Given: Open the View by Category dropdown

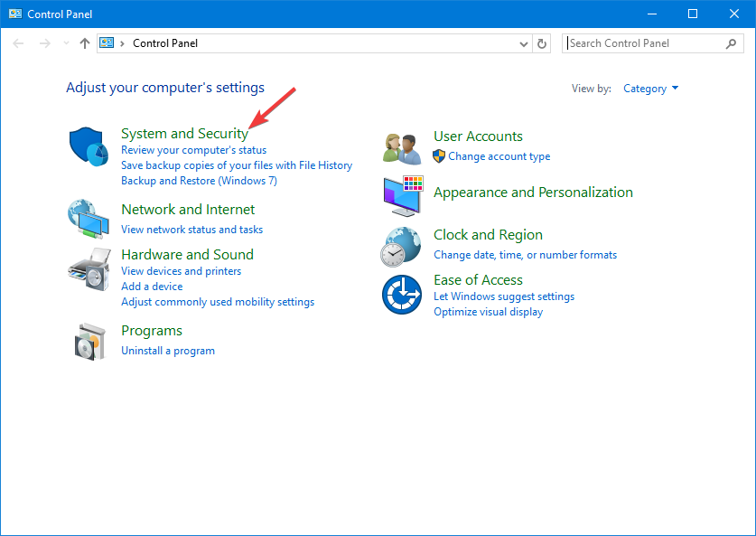Looking at the screenshot, I should tap(650, 89).
